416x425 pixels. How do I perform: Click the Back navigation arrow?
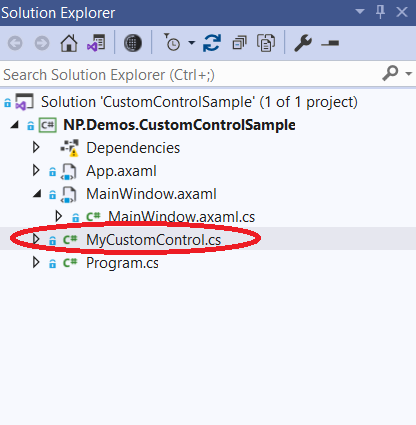(15, 43)
